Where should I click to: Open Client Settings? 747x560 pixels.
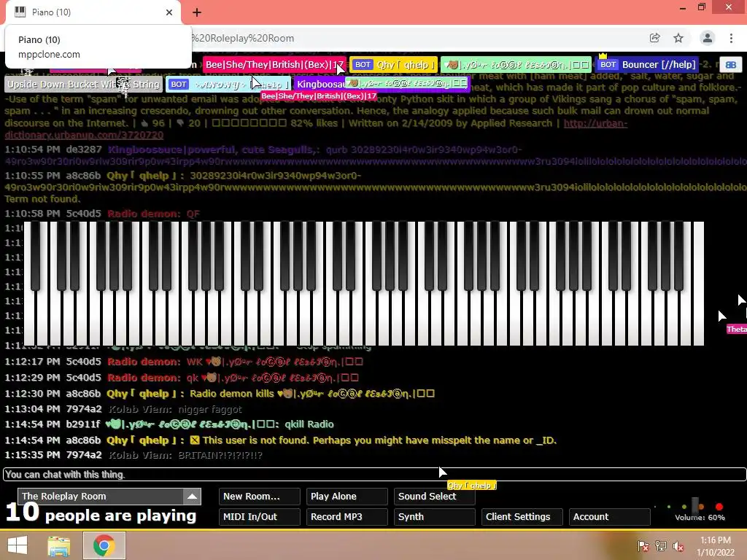[x=522, y=517]
